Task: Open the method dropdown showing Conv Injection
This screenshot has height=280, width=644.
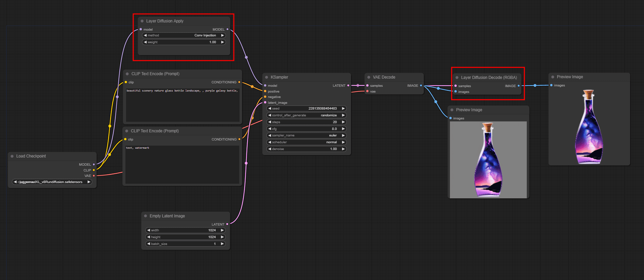Action: pos(184,35)
